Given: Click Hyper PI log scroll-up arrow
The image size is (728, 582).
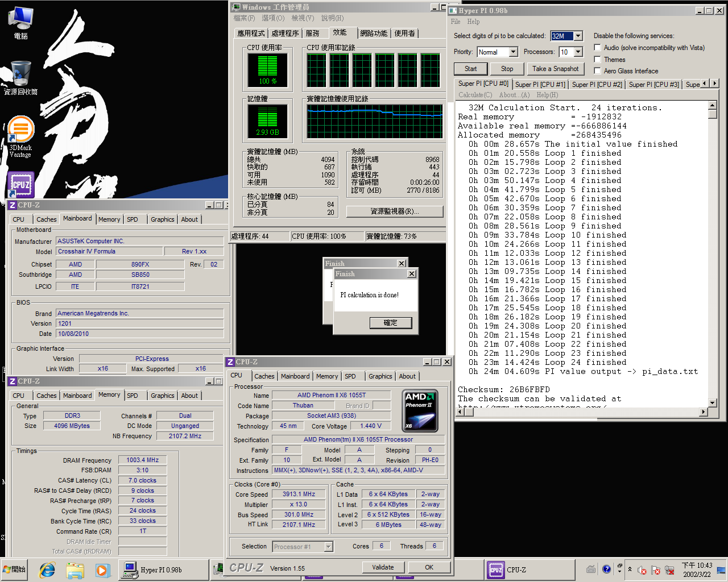Looking at the screenshot, I should 712,105.
